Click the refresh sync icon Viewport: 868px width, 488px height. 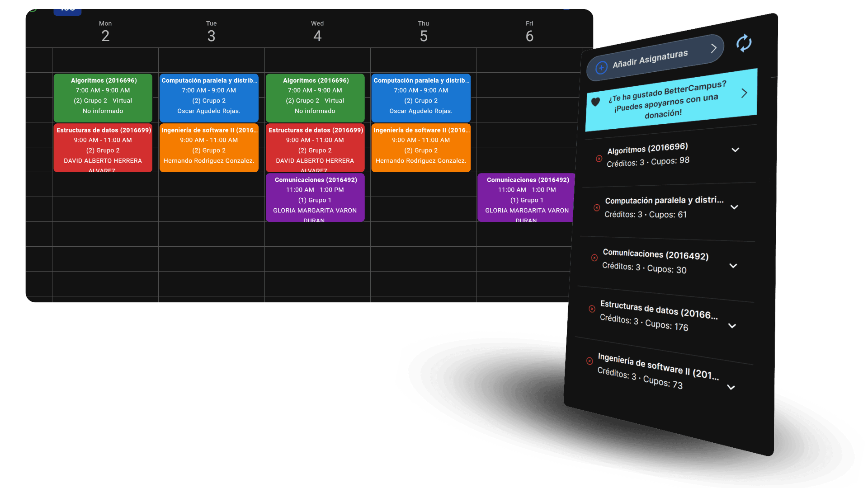[x=744, y=43]
